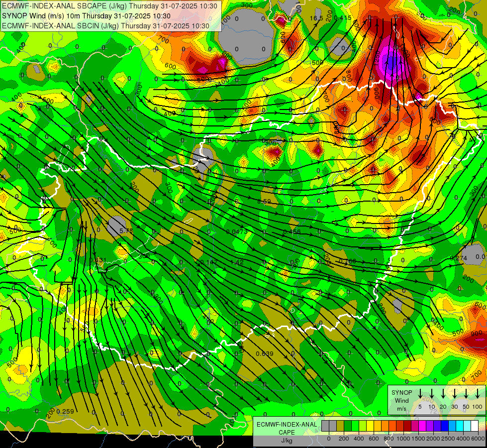
Task: Click the station value '0.415' on the map
Action: [x=343, y=18]
